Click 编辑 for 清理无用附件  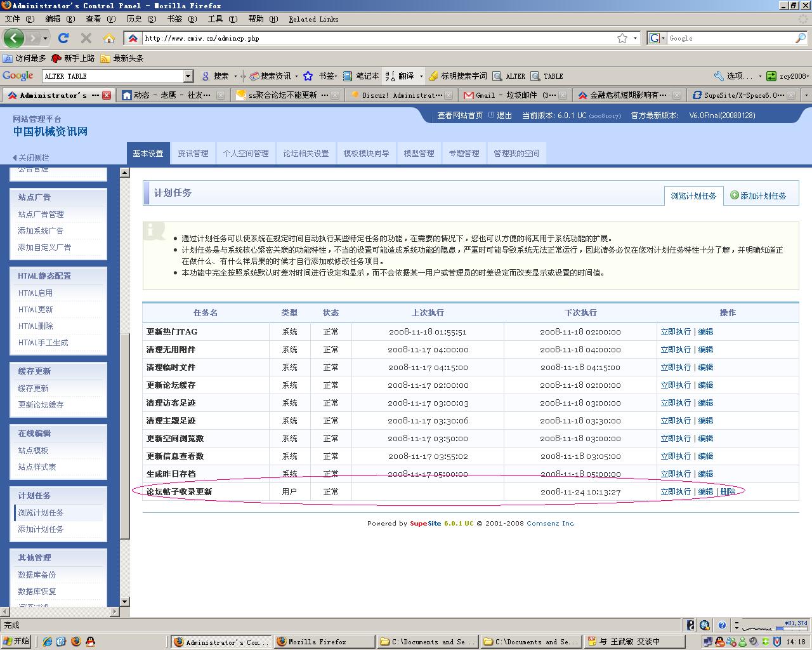705,349
